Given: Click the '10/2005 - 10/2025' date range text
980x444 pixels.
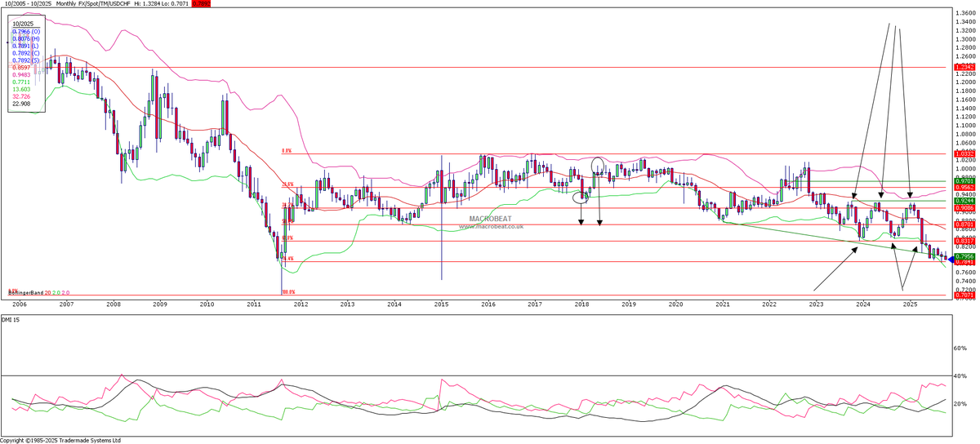Looking at the screenshot, I should point(29,4).
